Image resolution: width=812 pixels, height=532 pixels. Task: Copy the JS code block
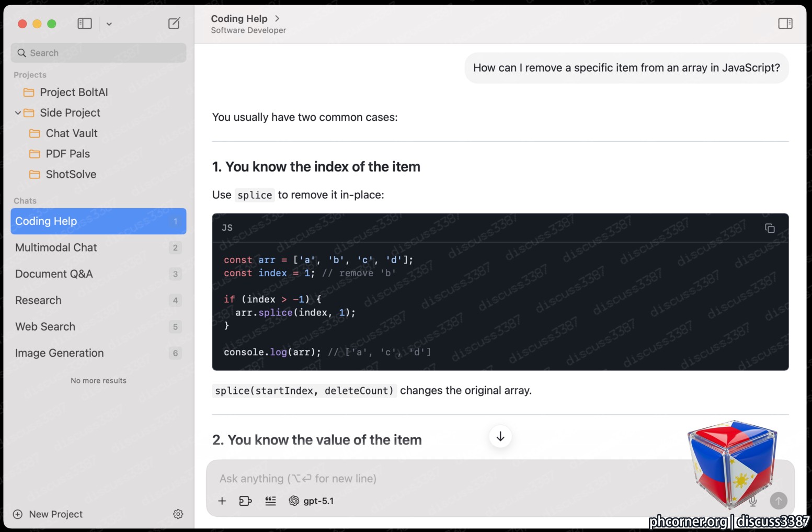770,228
